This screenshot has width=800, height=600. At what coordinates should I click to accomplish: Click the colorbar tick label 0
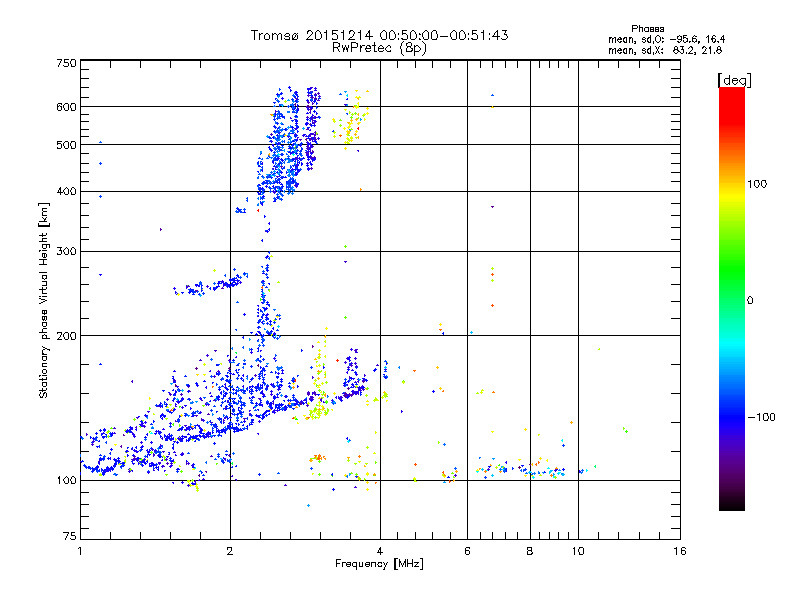coord(749,300)
